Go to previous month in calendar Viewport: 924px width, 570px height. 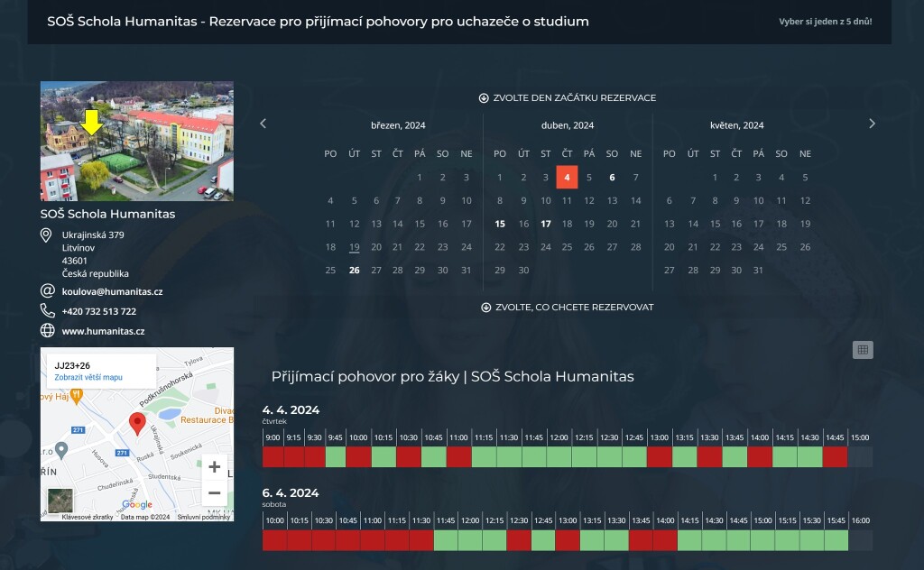[x=263, y=124]
